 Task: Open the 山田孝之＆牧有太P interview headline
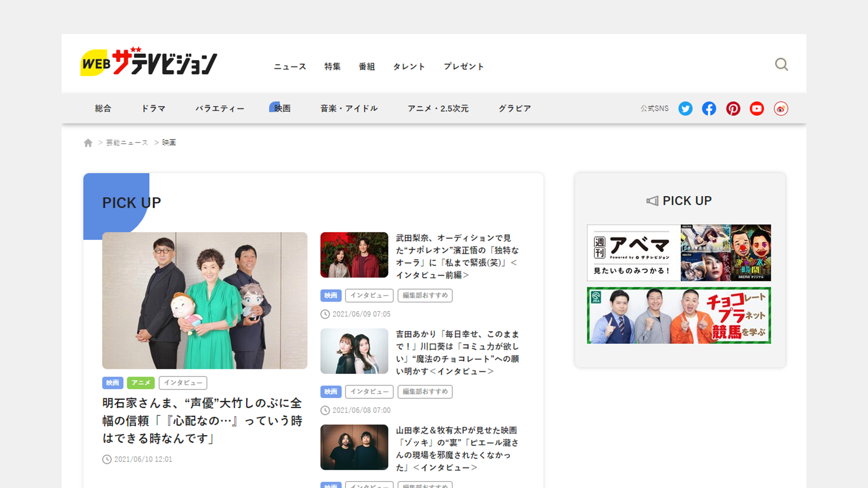(457, 448)
